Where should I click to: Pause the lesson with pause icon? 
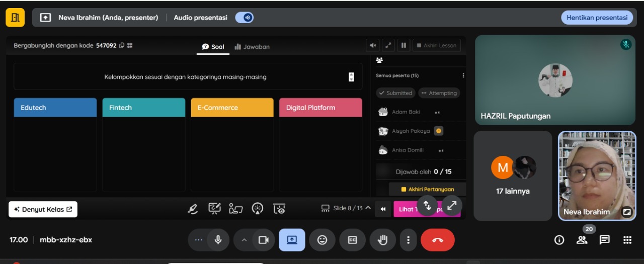[403, 46]
